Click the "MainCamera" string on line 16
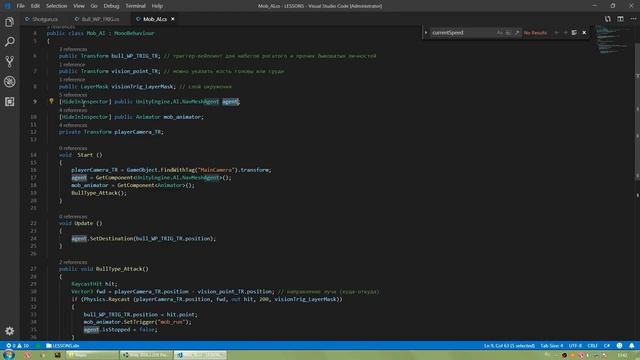Image resolution: width=640 pixels, height=360 pixels. pyautogui.click(x=216, y=170)
